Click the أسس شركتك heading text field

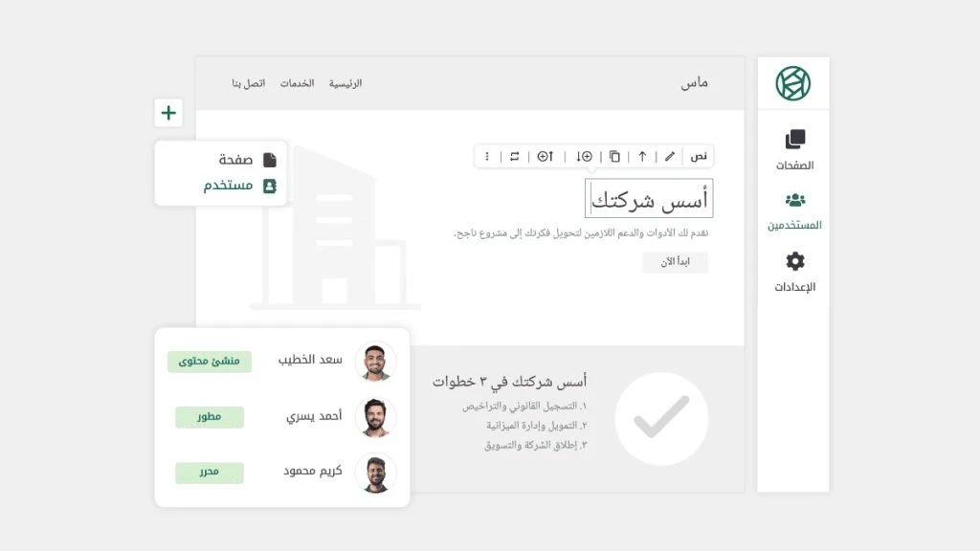pyautogui.click(x=649, y=199)
